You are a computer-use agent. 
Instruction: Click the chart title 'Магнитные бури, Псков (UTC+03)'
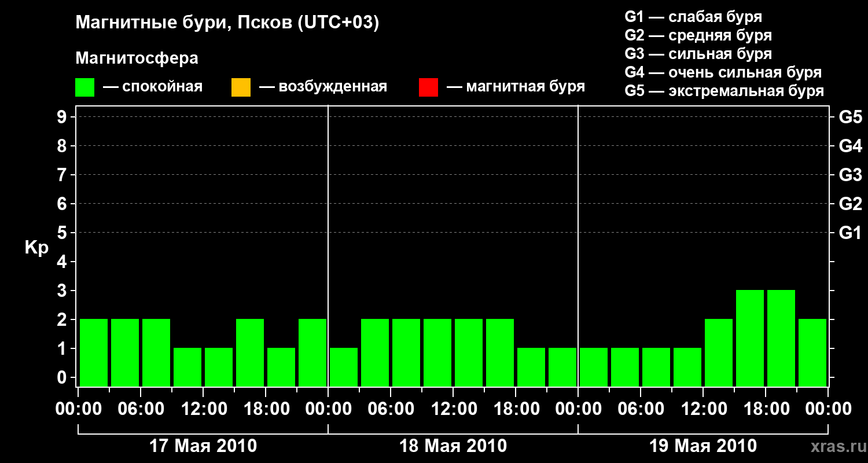tap(227, 23)
